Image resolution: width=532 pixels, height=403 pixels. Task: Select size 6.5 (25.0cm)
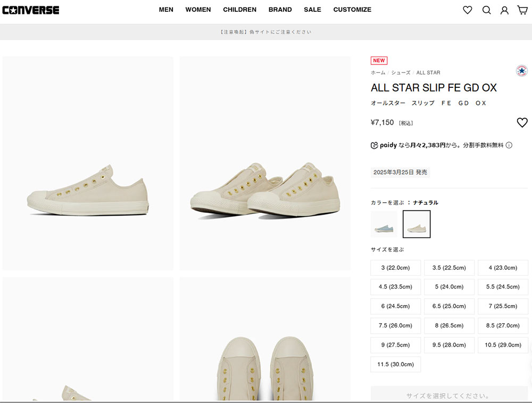pos(449,306)
